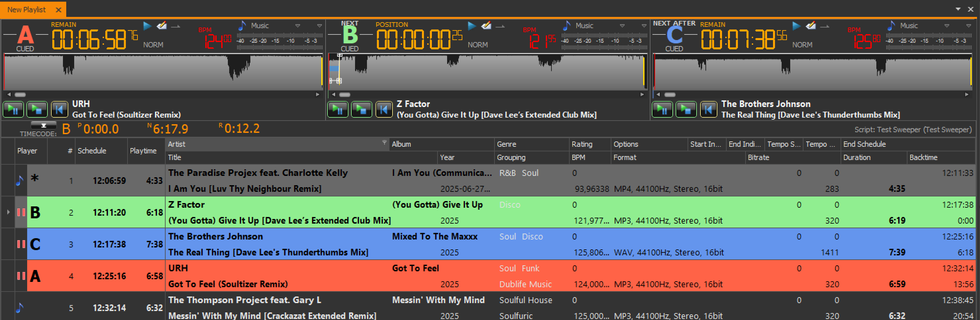Select the New Playlist tab
The image size is (980, 320).
[x=26, y=10]
